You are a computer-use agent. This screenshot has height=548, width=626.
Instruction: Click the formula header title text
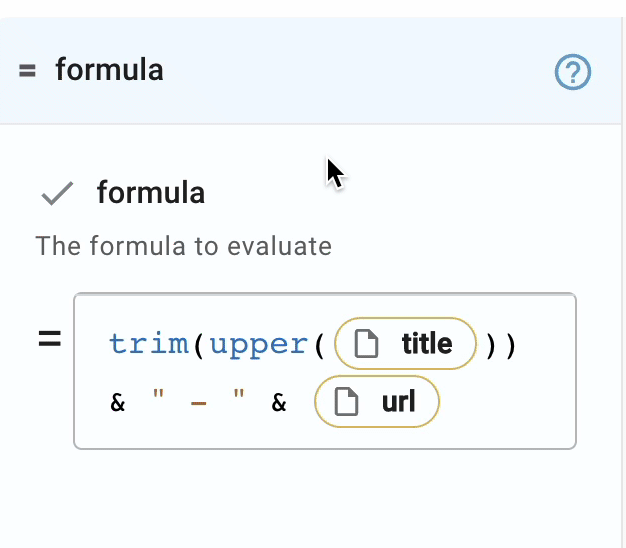pyautogui.click(x=109, y=70)
